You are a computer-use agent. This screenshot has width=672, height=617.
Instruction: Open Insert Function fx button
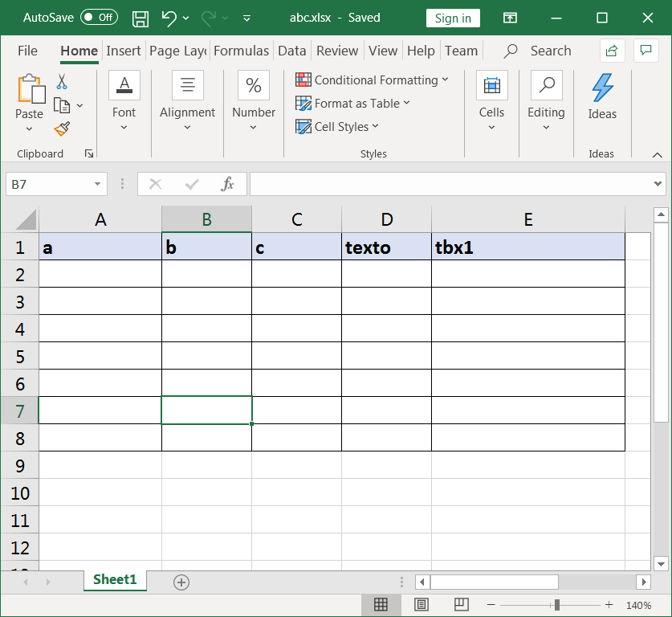tap(227, 184)
